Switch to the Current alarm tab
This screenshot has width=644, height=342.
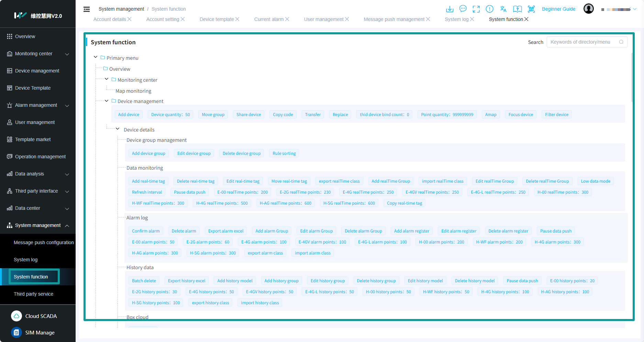[x=269, y=19]
